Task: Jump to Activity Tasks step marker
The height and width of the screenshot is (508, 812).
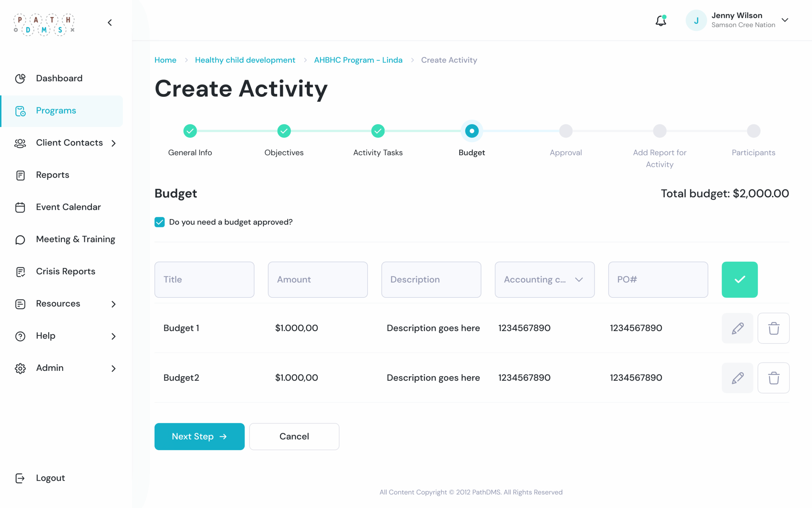Action: 378,131
